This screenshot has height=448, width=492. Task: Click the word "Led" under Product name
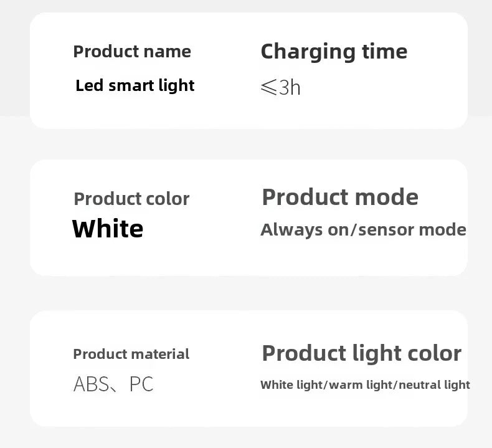pyautogui.click(x=89, y=85)
